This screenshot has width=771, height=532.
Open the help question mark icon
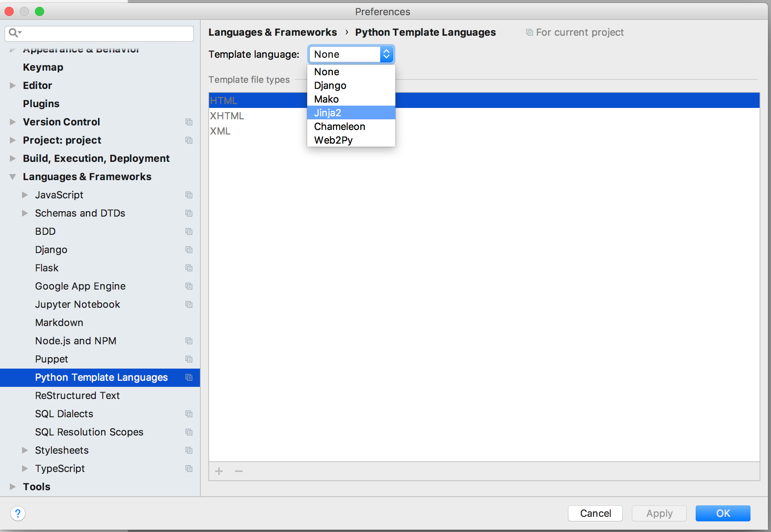pyautogui.click(x=18, y=513)
